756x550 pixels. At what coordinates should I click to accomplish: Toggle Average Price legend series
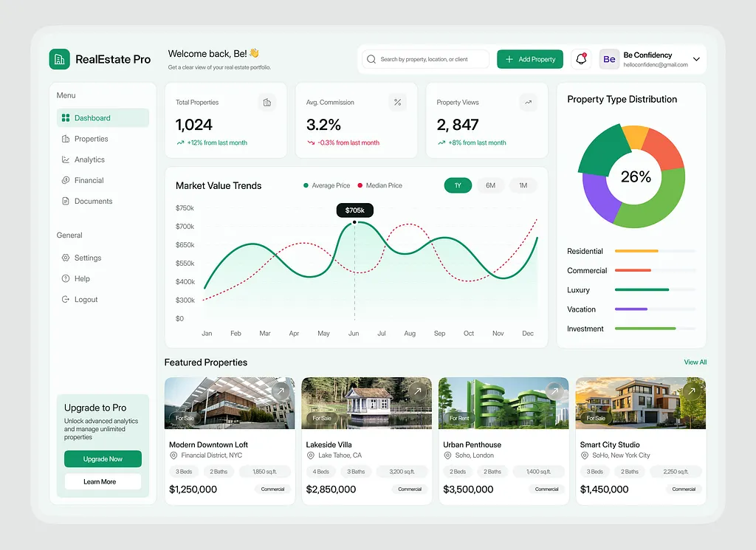[327, 185]
